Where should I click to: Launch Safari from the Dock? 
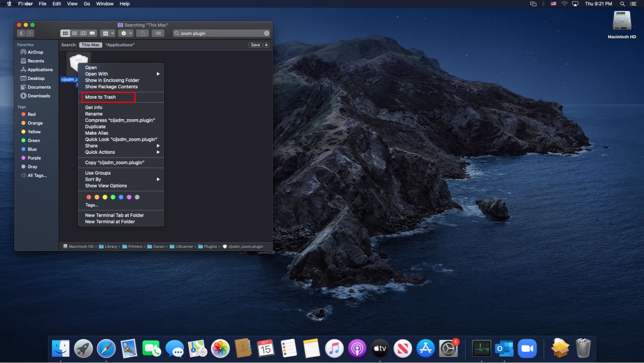106,349
